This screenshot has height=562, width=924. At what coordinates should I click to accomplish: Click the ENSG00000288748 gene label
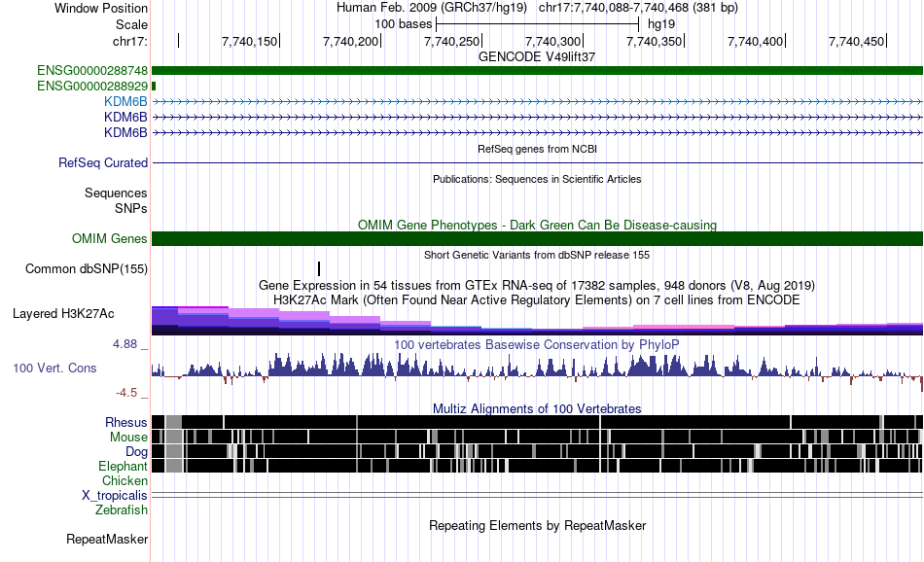[x=92, y=71]
